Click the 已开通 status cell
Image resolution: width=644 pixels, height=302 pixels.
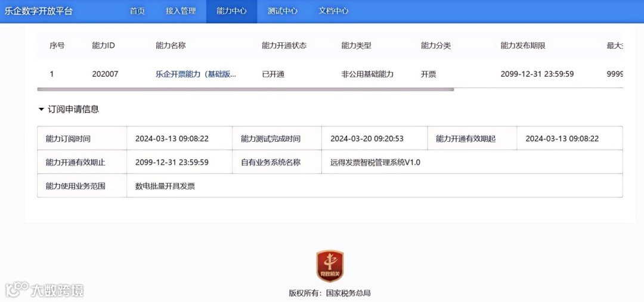[273, 74]
